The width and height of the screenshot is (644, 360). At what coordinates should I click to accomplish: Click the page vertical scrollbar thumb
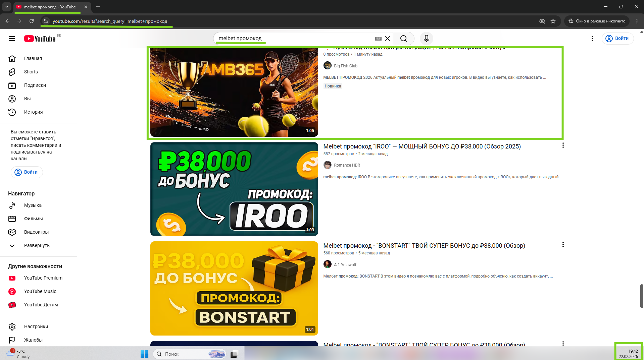click(x=642, y=296)
